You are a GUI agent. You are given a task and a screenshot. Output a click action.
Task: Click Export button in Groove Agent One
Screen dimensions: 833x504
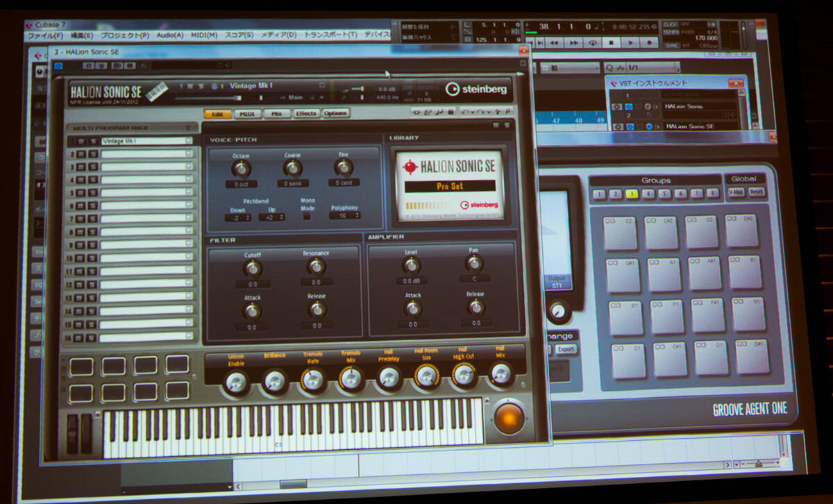pyautogui.click(x=566, y=348)
